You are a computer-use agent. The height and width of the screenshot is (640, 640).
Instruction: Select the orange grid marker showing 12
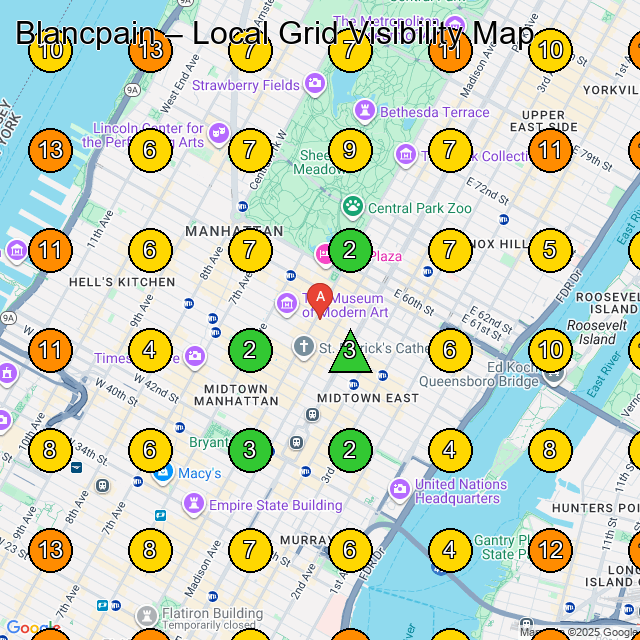click(x=550, y=550)
